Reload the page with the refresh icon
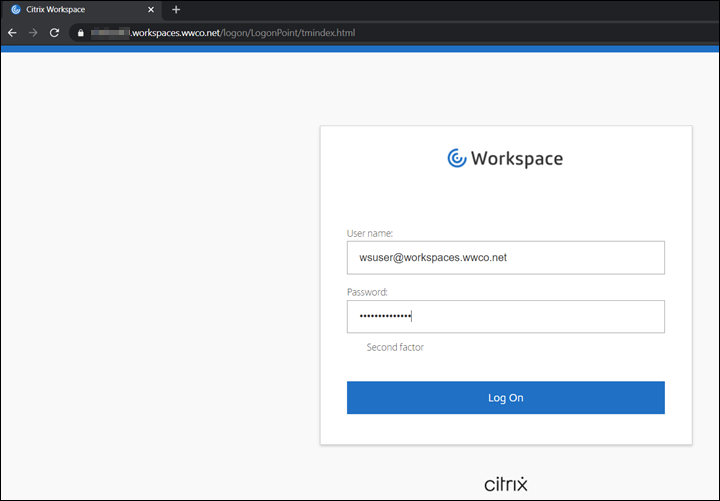The width and height of the screenshot is (720, 501). [x=54, y=33]
